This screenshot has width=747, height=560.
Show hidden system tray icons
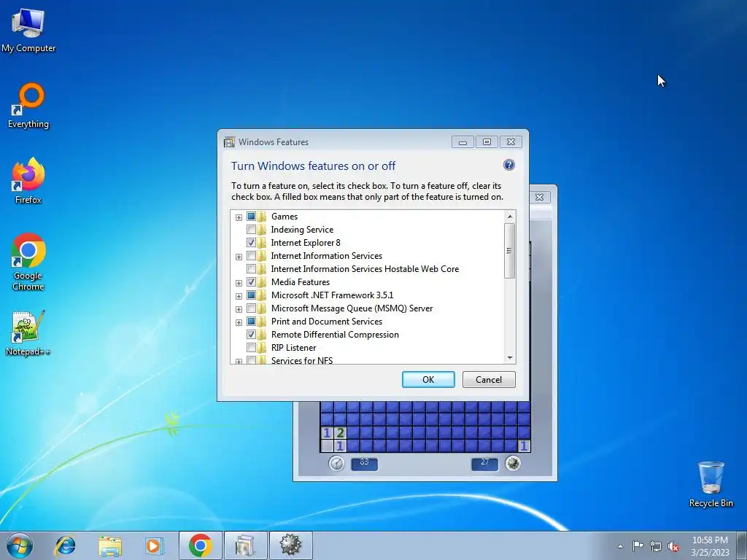tap(620, 546)
